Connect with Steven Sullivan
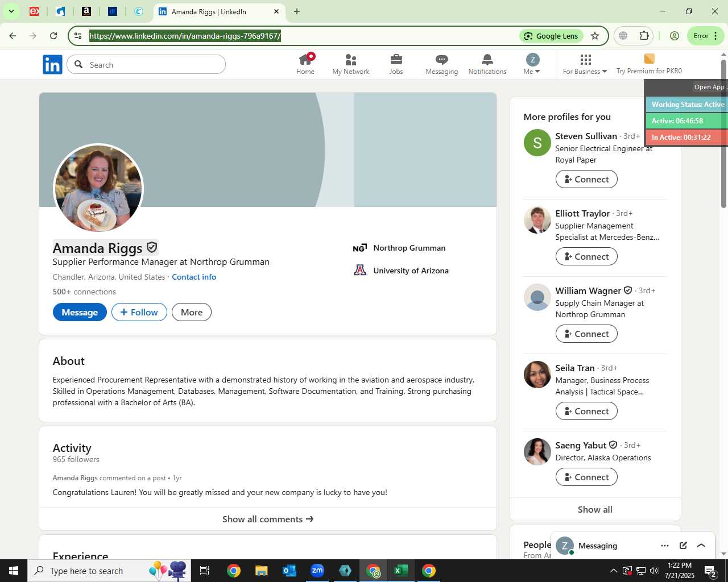Viewport: 728px width, 582px height. 586,179
